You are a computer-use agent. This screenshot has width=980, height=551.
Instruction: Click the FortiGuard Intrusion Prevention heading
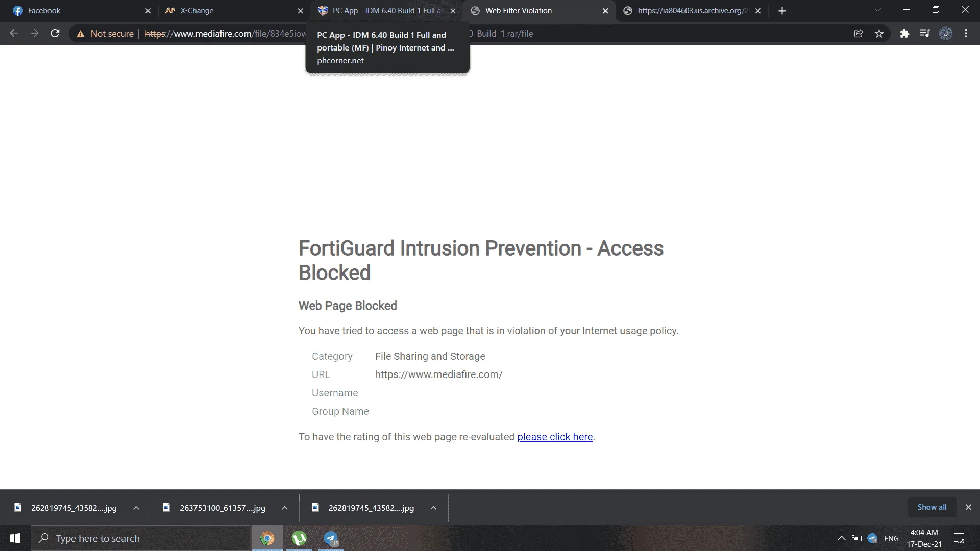[481, 260]
